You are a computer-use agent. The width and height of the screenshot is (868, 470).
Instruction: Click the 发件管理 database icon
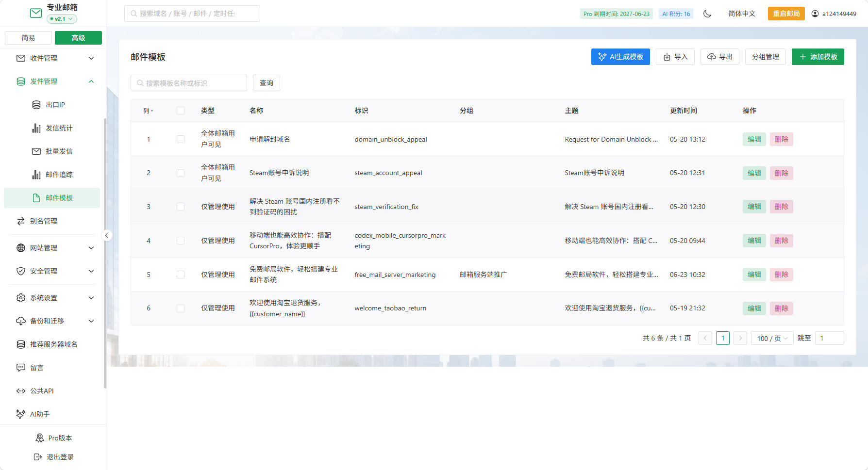(21, 81)
